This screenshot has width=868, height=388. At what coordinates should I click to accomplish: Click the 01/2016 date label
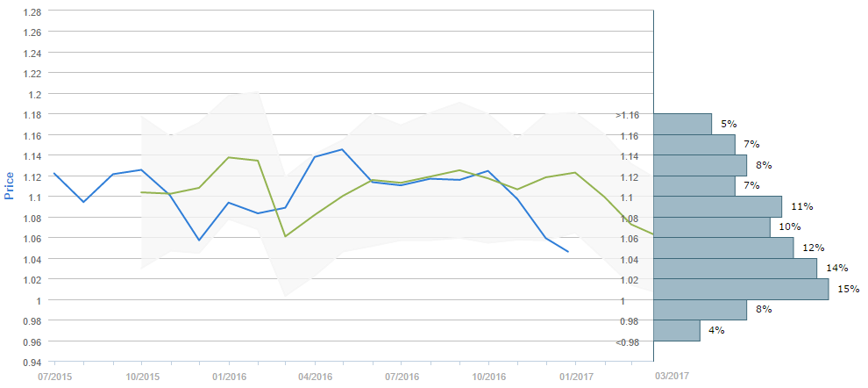(x=228, y=376)
